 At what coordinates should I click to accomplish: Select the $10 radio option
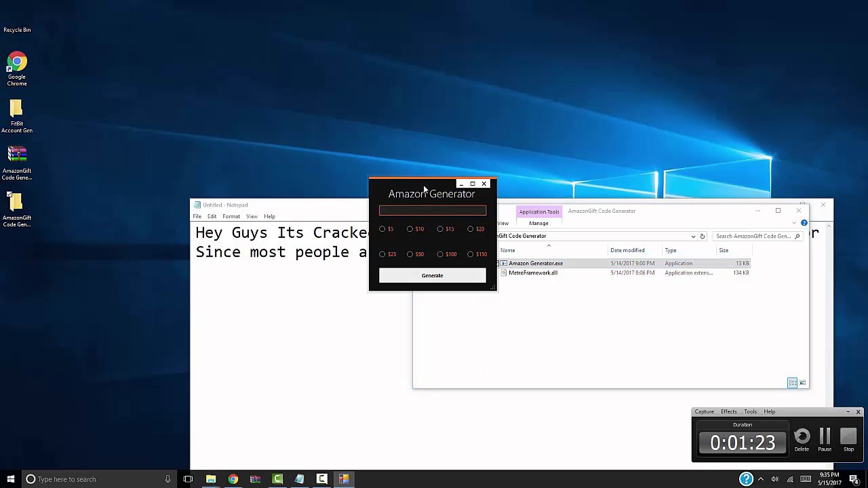(x=415, y=229)
